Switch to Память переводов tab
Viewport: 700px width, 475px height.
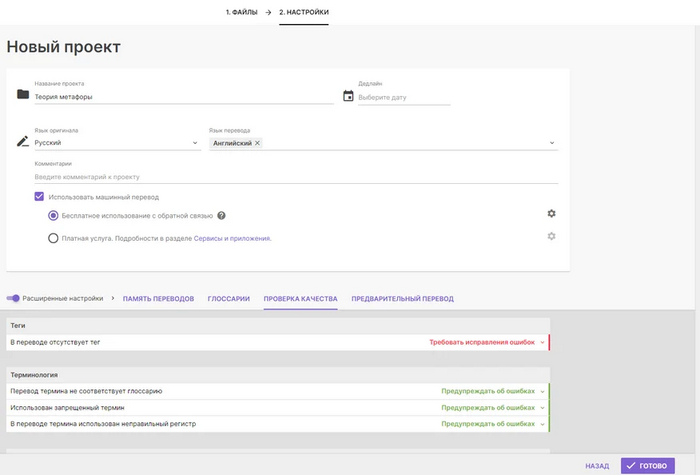[x=158, y=299]
